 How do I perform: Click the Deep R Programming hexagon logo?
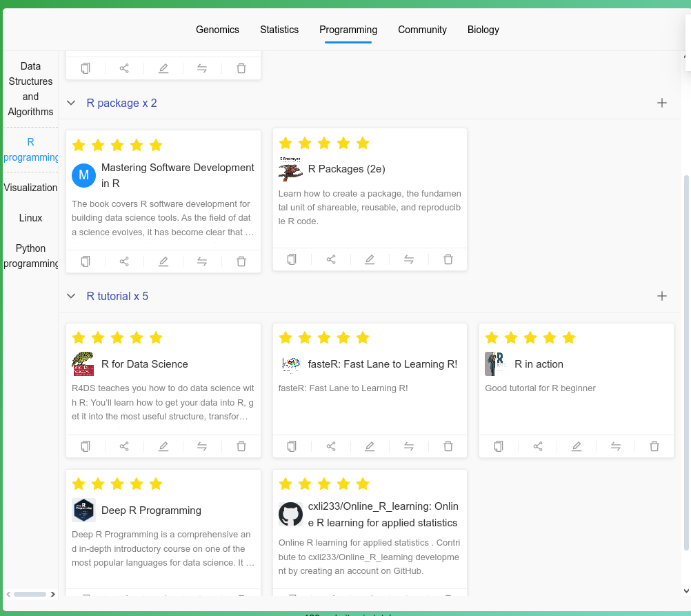[83, 510]
